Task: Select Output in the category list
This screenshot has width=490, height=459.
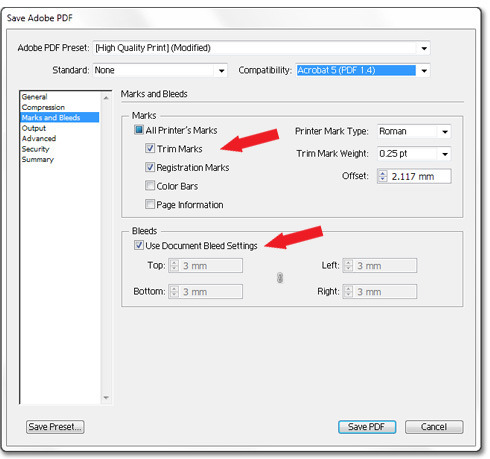Action: click(34, 128)
